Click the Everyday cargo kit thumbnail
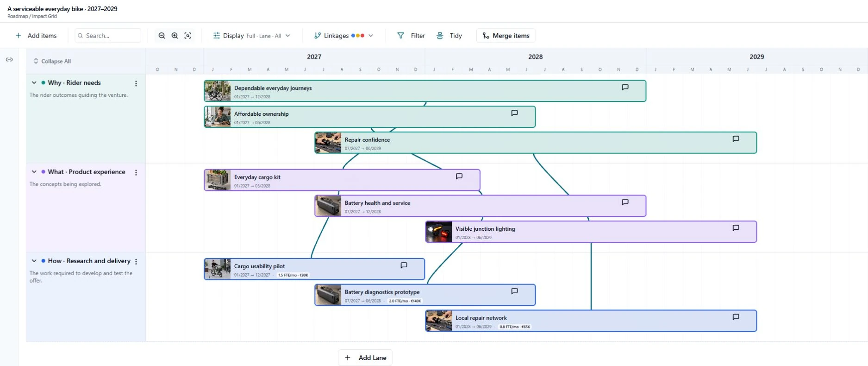The image size is (868, 366). coord(218,180)
